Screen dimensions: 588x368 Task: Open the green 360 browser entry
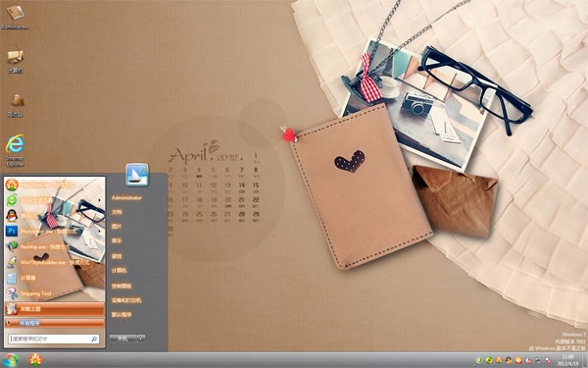12,200
